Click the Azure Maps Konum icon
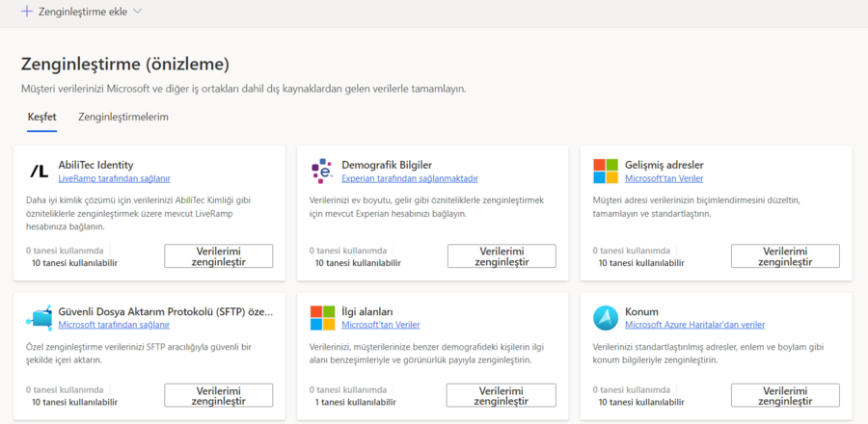868x424 pixels. pos(606,317)
